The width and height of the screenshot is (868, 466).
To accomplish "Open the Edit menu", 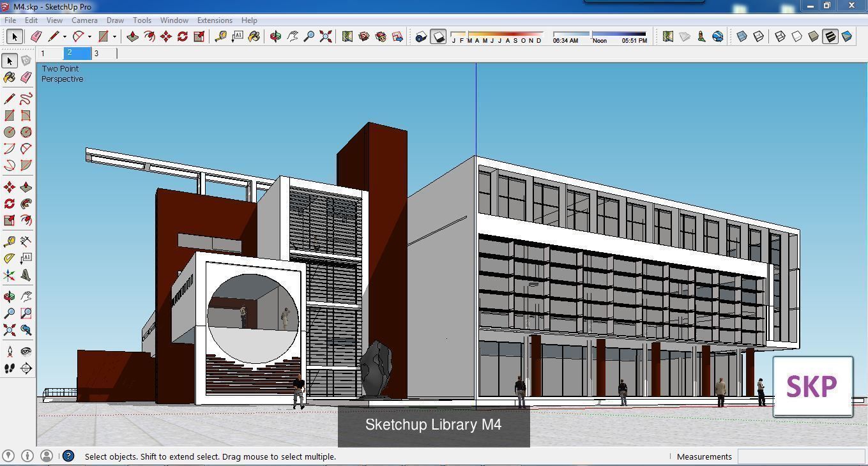I will click(x=31, y=20).
